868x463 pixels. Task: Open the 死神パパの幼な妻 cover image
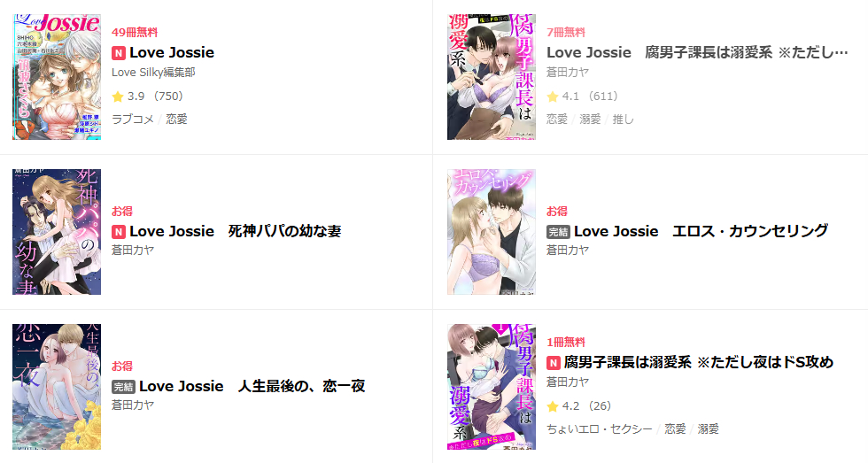pos(57,232)
